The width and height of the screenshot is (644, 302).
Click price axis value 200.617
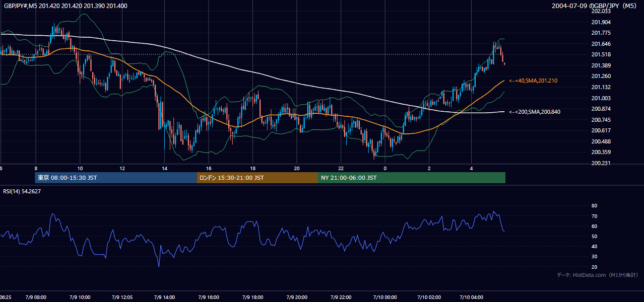point(600,130)
